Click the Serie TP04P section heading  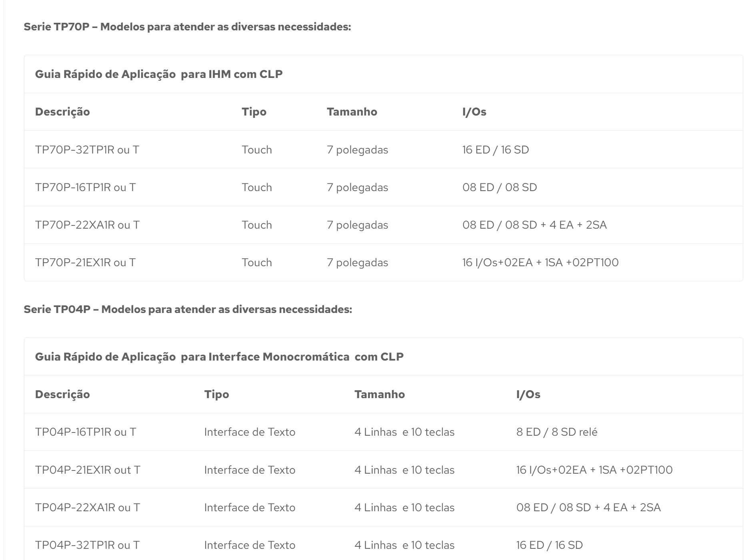[188, 309]
